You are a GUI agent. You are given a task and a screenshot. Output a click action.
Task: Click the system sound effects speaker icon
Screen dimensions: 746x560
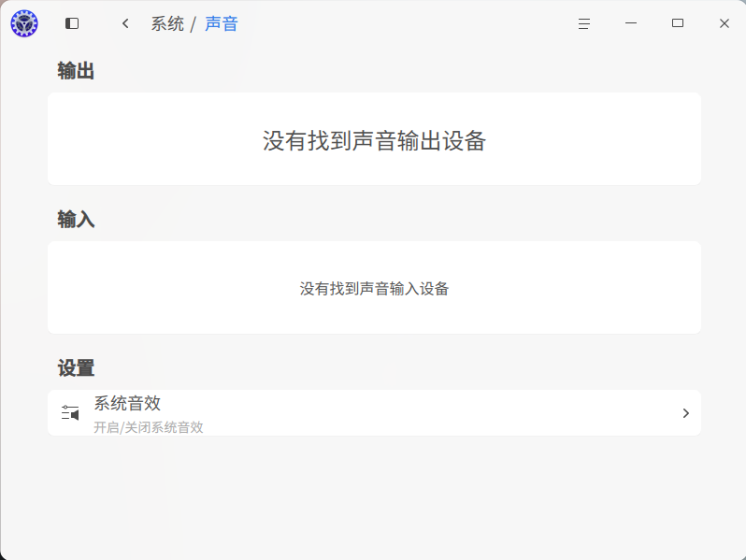70,413
